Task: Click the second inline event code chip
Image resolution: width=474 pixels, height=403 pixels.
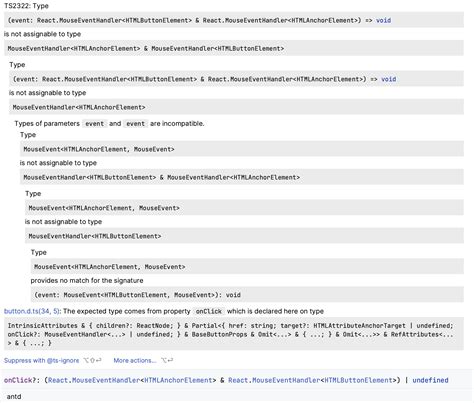Action: tap(135, 124)
